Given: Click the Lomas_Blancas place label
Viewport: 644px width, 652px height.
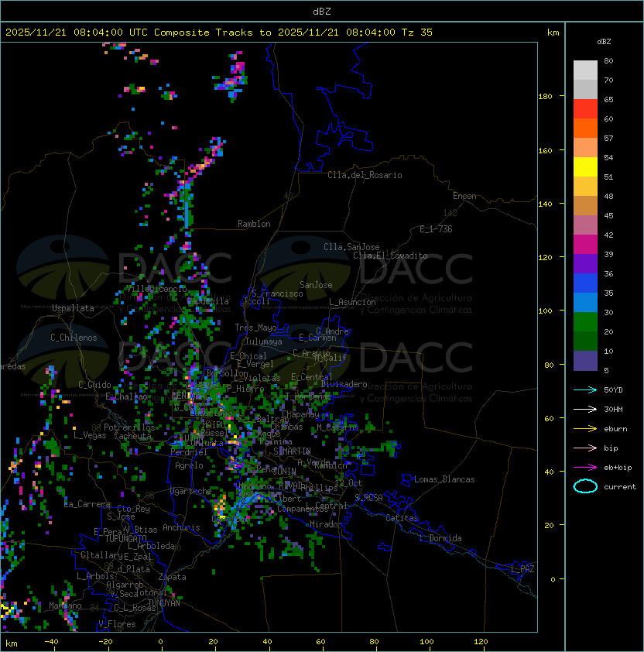Looking at the screenshot, I should 444,479.
